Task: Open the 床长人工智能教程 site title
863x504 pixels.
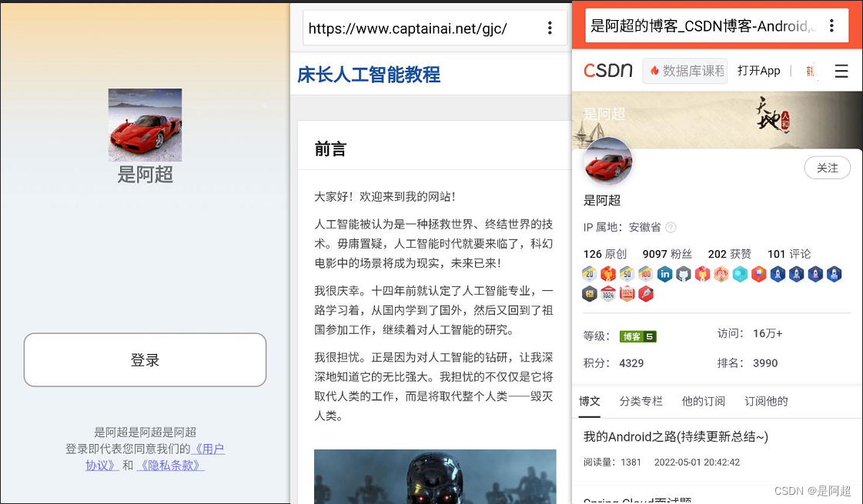Action: 369,75
